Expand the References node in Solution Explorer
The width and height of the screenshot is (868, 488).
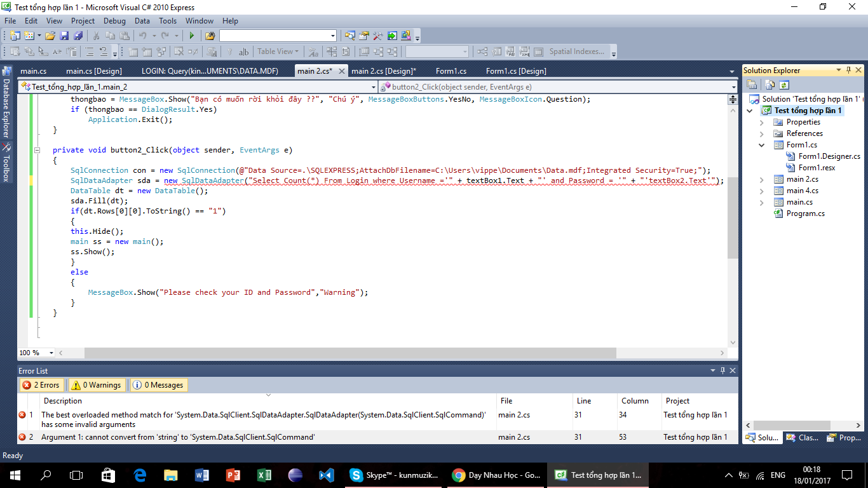(762, 133)
